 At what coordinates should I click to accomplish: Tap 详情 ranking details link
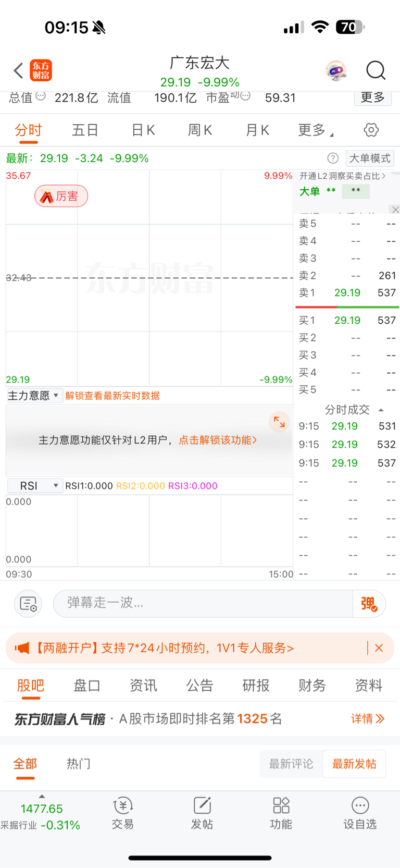(368, 719)
